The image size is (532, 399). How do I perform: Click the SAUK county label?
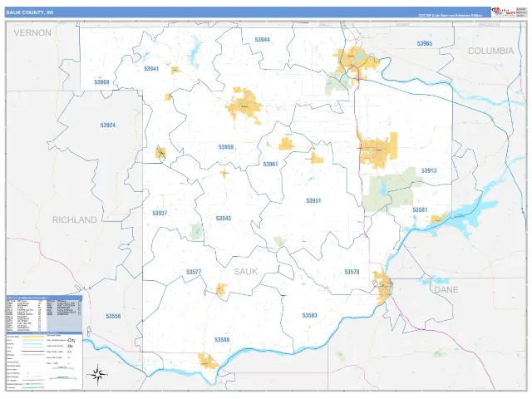click(246, 272)
